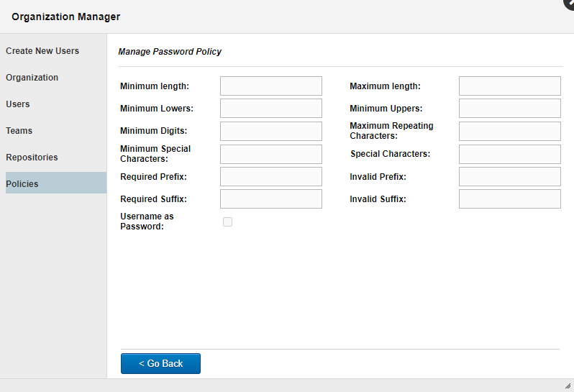Screen dimensions: 574x392
Task: Focus the Invalid Prefix field
Action: pos(509,177)
